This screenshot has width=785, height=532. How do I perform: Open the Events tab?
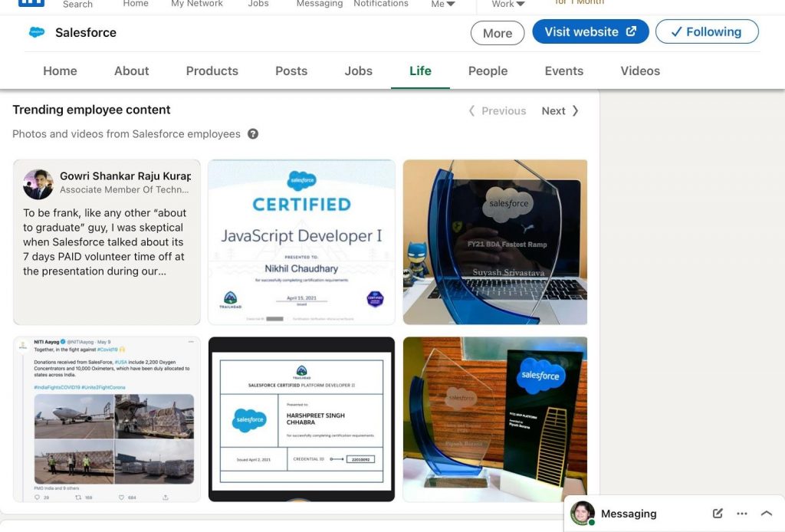pyautogui.click(x=564, y=71)
